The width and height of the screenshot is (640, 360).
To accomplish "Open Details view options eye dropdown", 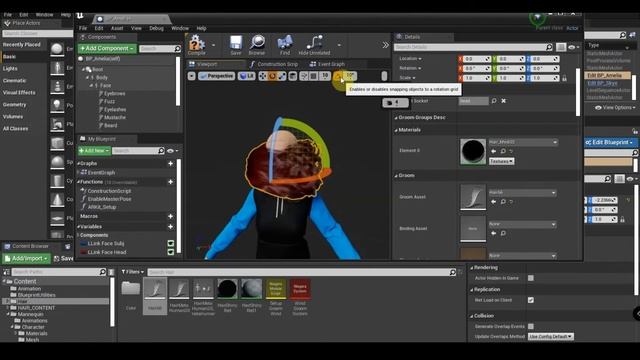I will tap(573, 47).
